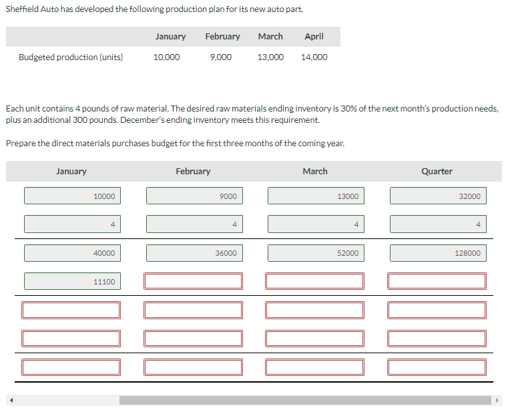Click the last empty February field

point(193,367)
